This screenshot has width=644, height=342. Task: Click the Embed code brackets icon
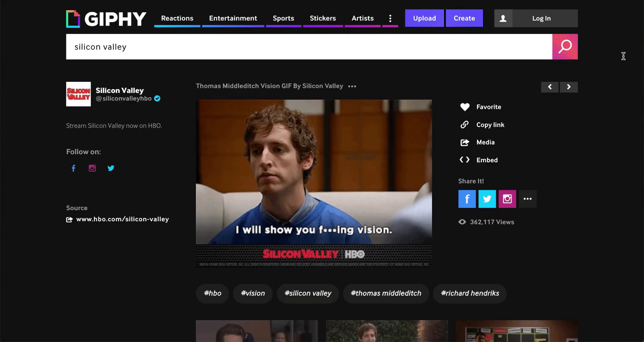pos(465,160)
